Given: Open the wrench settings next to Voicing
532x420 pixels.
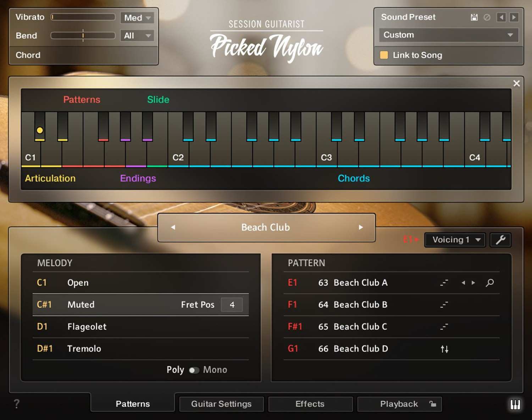Looking at the screenshot, I should (x=500, y=240).
